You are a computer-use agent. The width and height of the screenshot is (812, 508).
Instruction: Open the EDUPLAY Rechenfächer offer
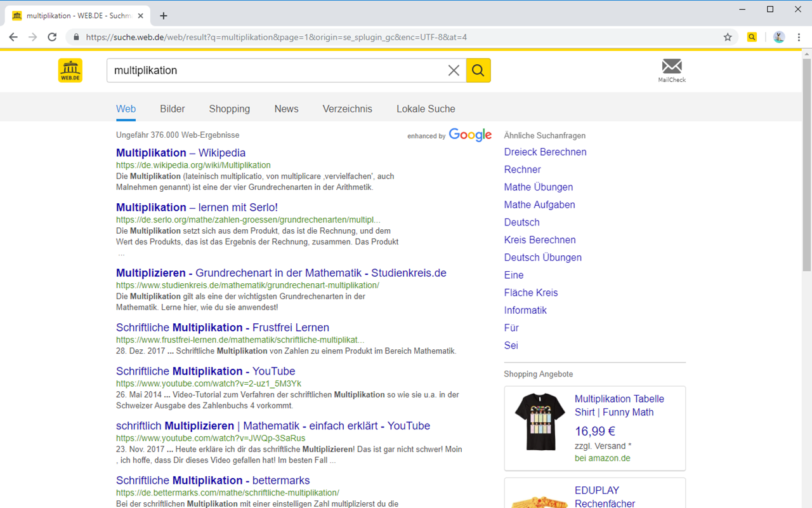[x=605, y=497]
